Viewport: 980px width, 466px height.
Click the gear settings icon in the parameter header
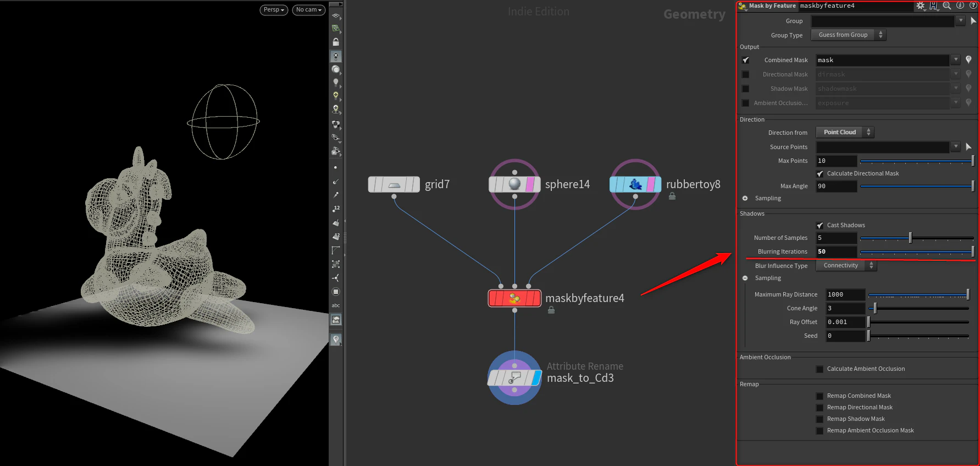pyautogui.click(x=921, y=6)
